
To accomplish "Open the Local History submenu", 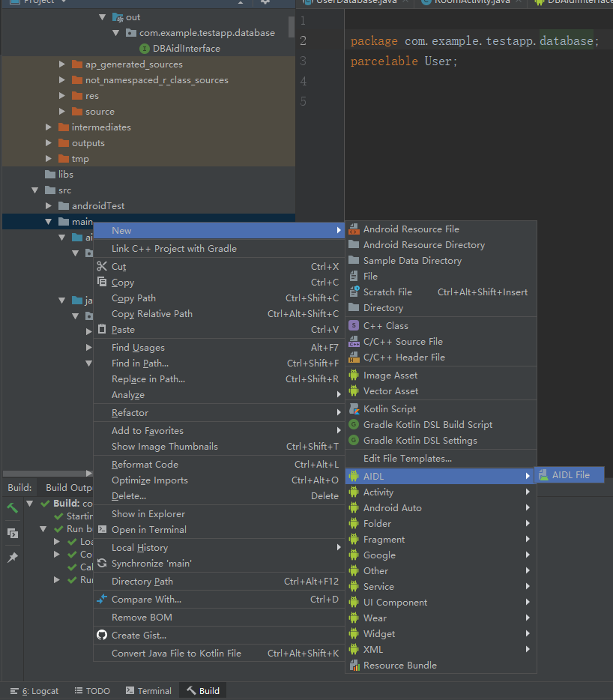I will 219,547.
